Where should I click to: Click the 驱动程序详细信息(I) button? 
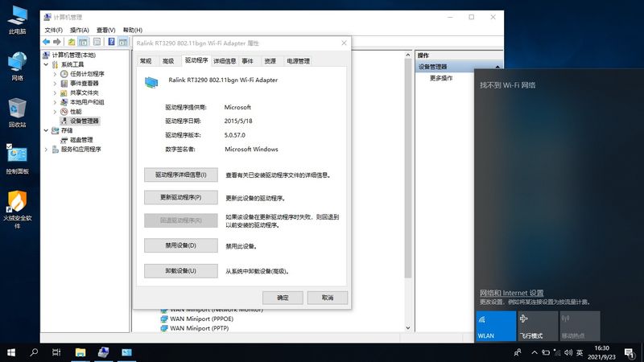180,175
